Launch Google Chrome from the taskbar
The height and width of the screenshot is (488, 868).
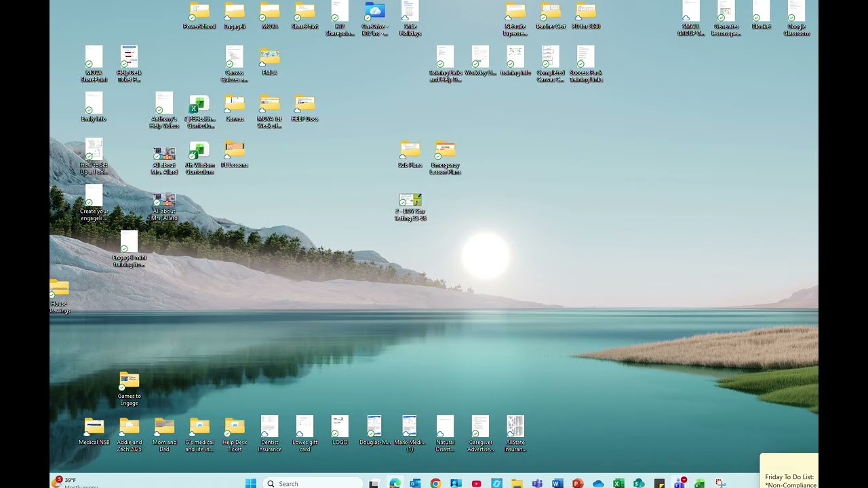[435, 483]
